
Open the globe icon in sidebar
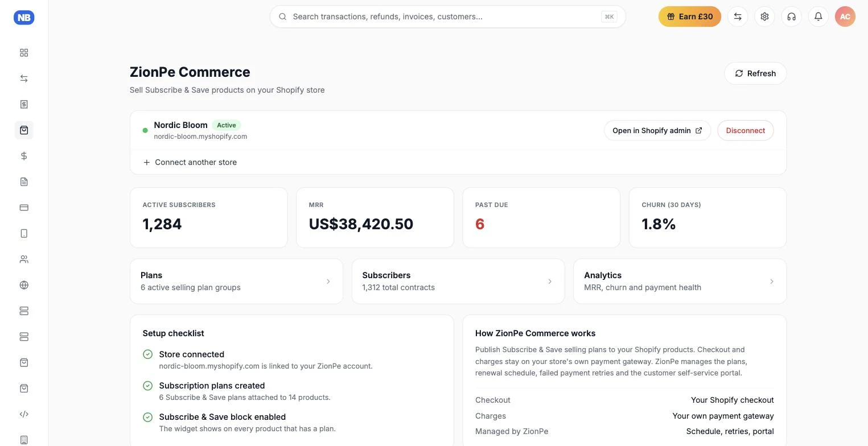coord(24,285)
